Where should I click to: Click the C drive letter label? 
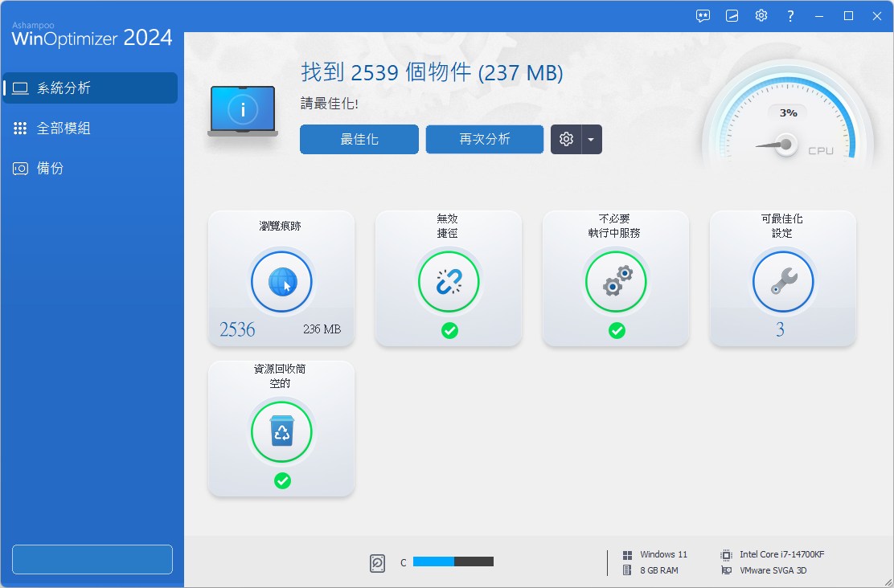point(403,563)
